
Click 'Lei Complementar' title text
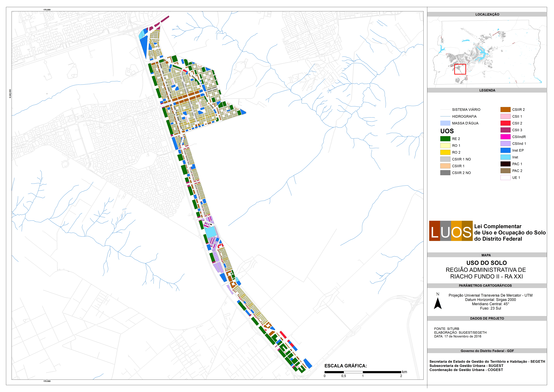(x=498, y=226)
